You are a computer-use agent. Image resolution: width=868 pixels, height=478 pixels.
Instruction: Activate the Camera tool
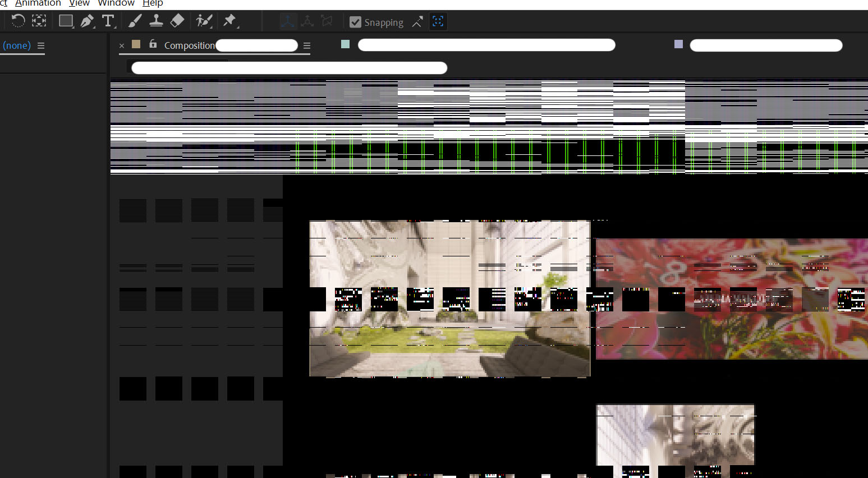(x=39, y=20)
